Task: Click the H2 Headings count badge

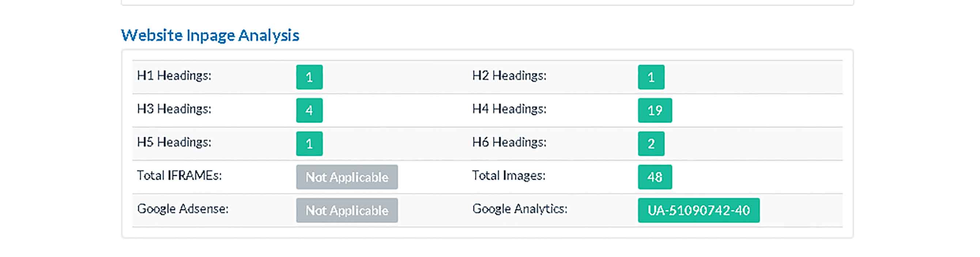Action: click(x=651, y=77)
